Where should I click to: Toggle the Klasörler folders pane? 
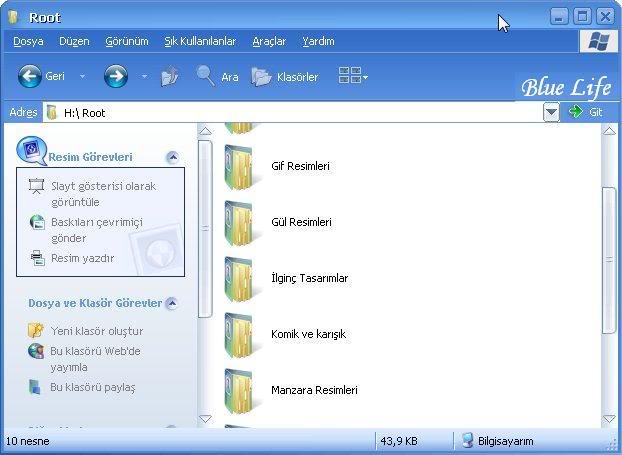285,77
